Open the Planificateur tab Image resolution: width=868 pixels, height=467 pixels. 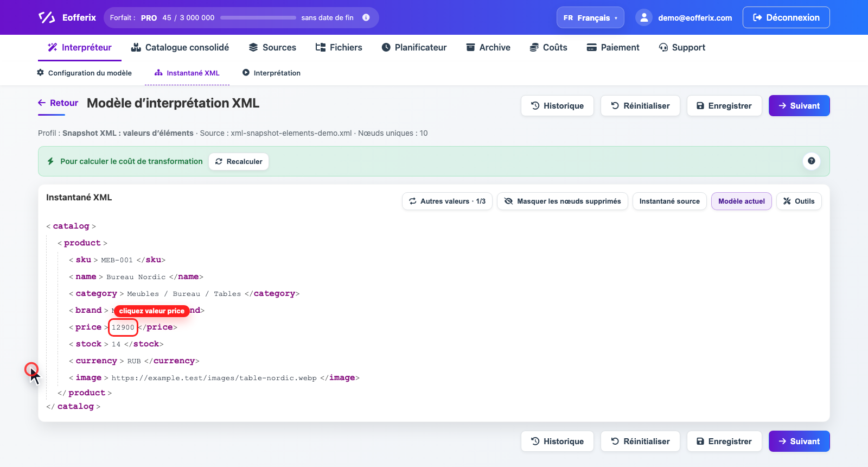(x=414, y=47)
